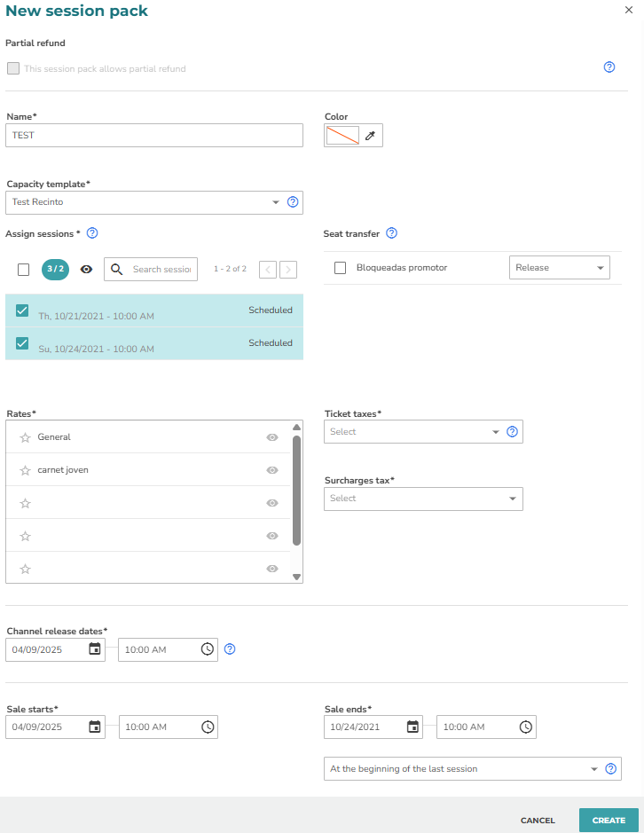Click the eyedropper color picker icon
The height and width of the screenshot is (833, 644).
tap(371, 136)
